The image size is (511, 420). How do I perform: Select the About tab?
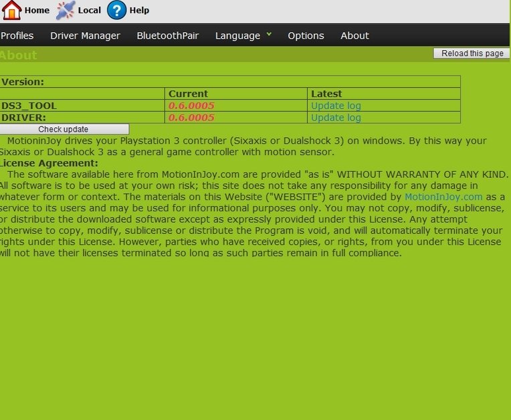click(x=354, y=35)
